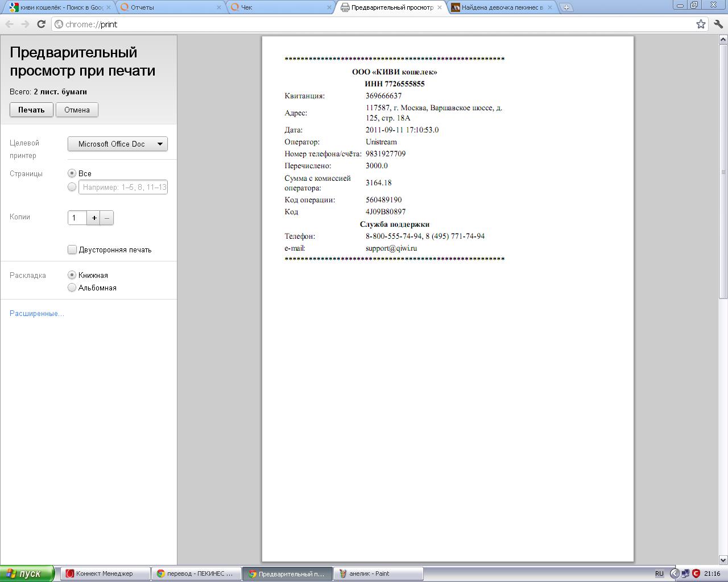Image resolution: width=728 pixels, height=582 pixels.
Task: Select the custom page range radio button
Action: (72, 186)
